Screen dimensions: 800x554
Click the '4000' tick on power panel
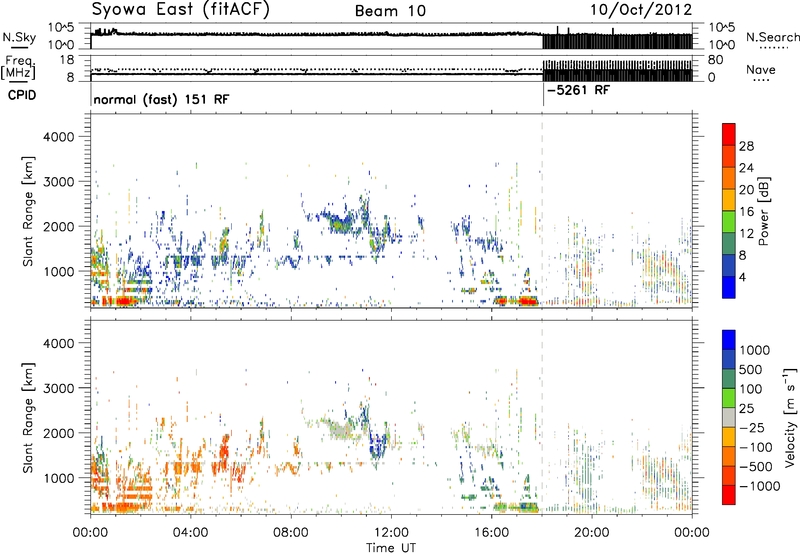point(59,137)
